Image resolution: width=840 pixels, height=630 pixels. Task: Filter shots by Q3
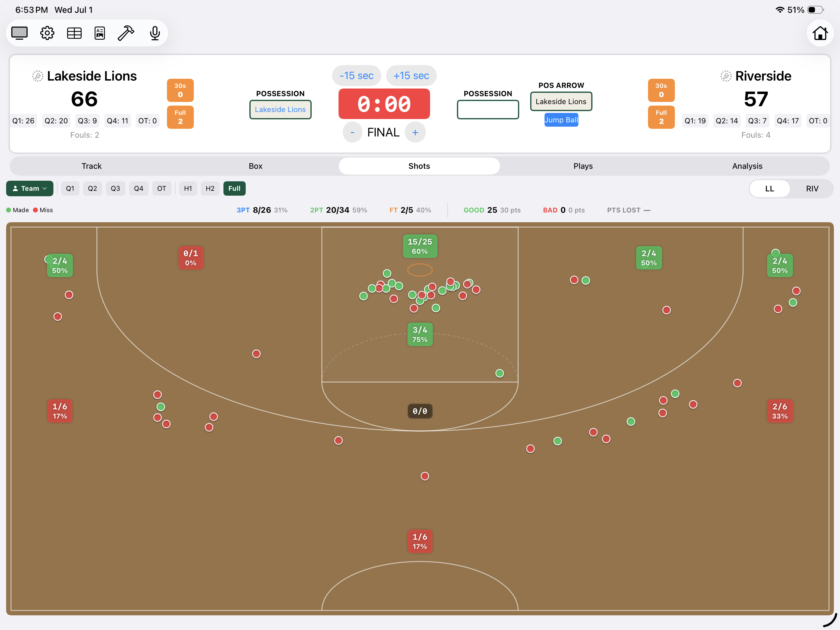[x=115, y=188]
